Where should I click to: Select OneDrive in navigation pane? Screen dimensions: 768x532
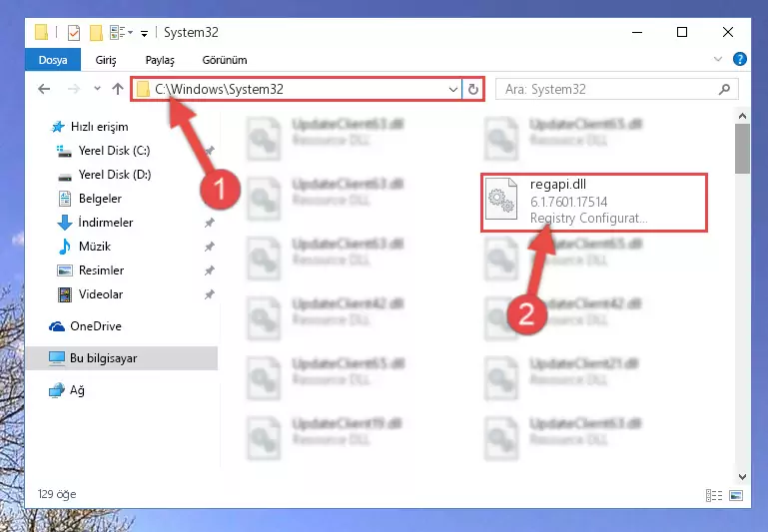[96, 326]
